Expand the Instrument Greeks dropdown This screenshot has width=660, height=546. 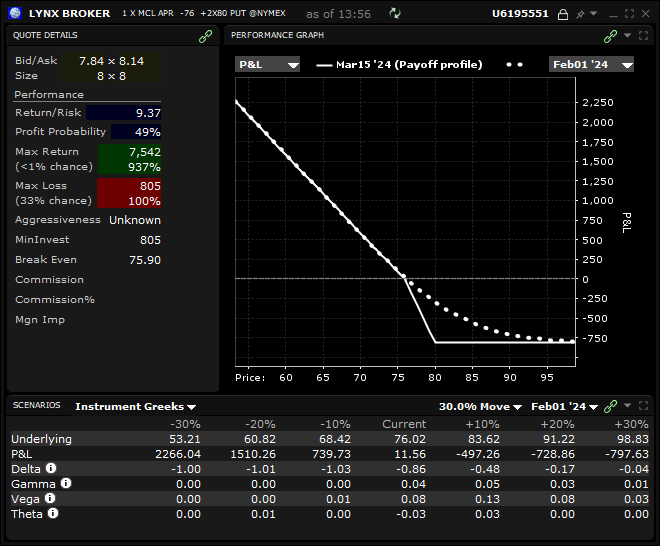(x=135, y=407)
